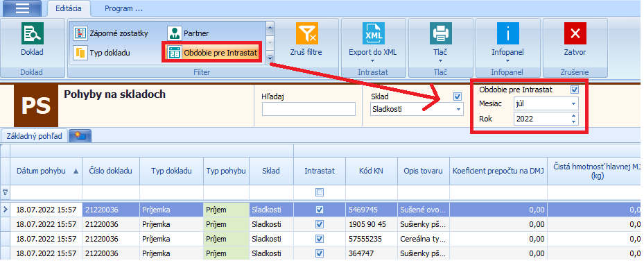Click Kód KN cell 5469745
Viewport: 644px width, 261px height.
coord(372,210)
